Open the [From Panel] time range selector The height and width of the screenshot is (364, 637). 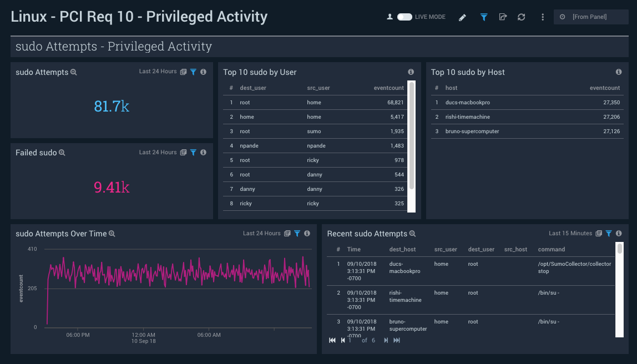tap(590, 17)
